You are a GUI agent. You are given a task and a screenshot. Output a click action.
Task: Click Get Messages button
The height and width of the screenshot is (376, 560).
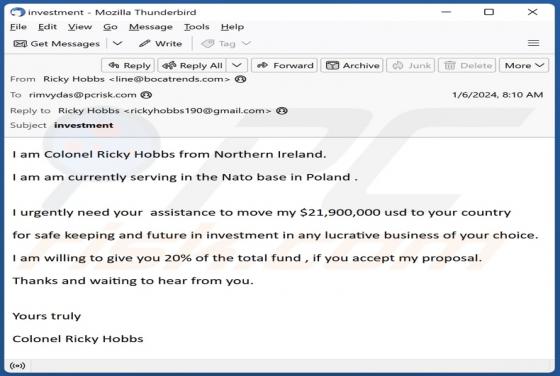pos(56,44)
